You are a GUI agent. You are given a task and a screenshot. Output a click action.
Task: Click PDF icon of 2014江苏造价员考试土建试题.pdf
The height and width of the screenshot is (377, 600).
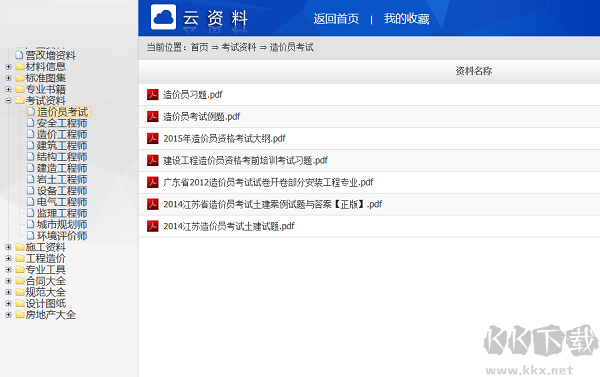[x=153, y=226]
